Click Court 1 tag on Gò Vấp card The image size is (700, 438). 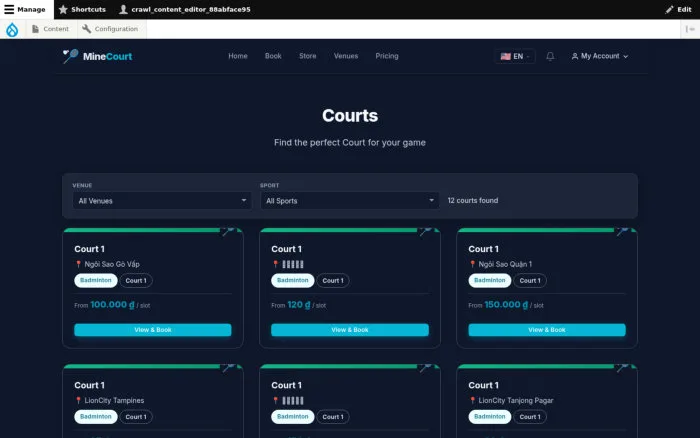[x=136, y=280]
